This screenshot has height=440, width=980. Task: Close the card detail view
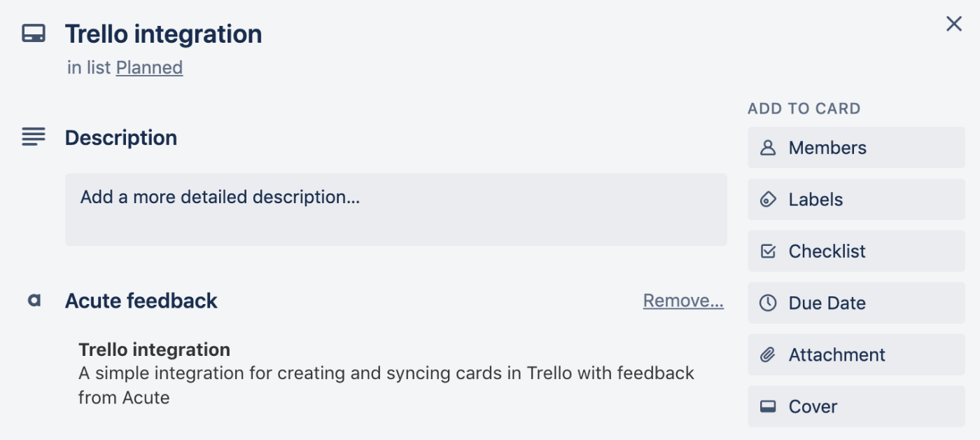click(953, 24)
